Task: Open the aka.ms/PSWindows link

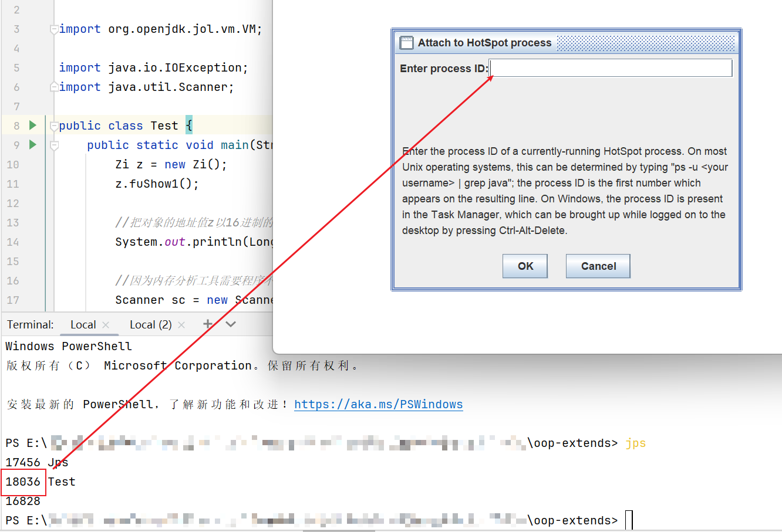Action: (378, 404)
